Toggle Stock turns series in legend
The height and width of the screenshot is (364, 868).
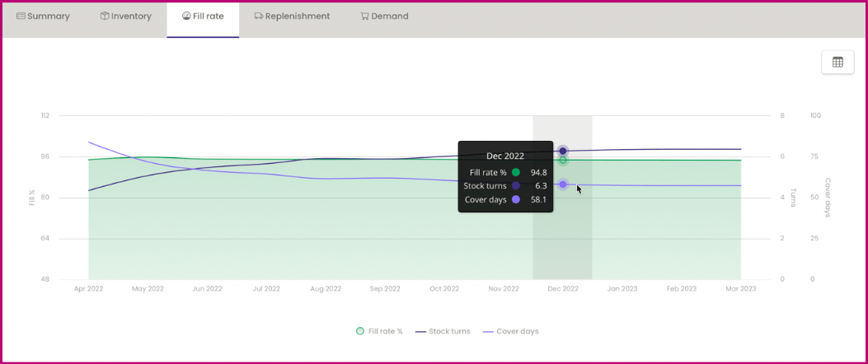[x=443, y=331]
